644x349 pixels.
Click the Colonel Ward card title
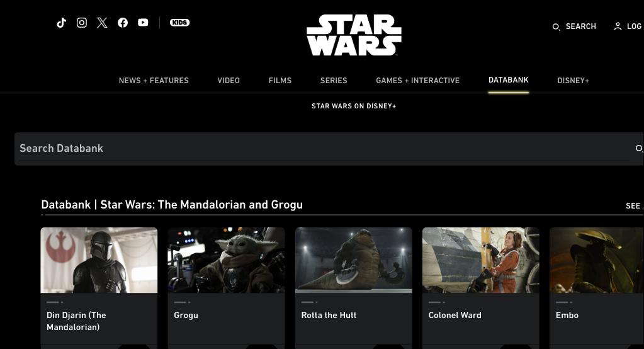click(x=455, y=315)
